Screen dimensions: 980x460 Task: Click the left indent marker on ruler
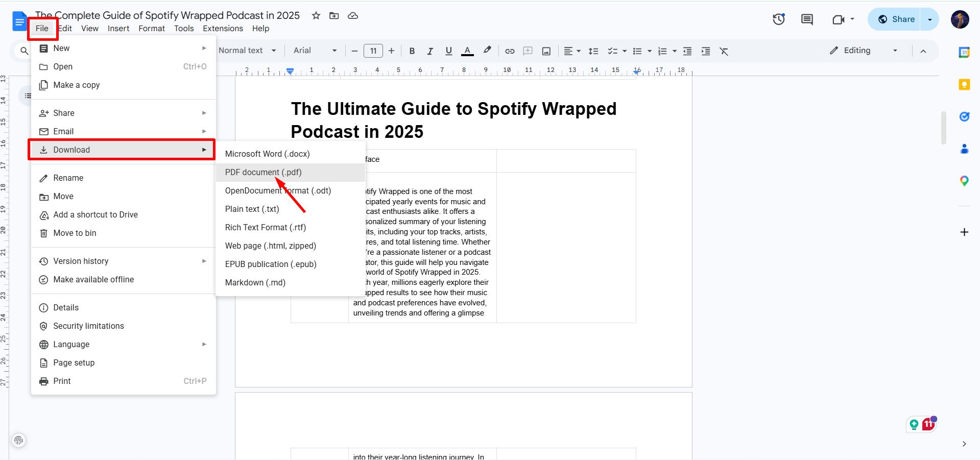tap(290, 72)
